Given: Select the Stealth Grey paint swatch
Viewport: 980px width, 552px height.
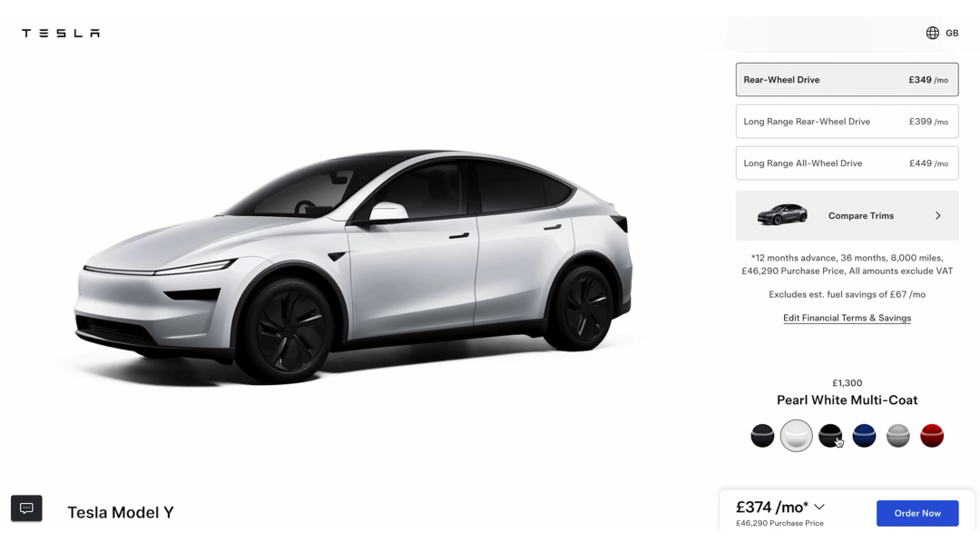Looking at the screenshot, I should point(762,436).
